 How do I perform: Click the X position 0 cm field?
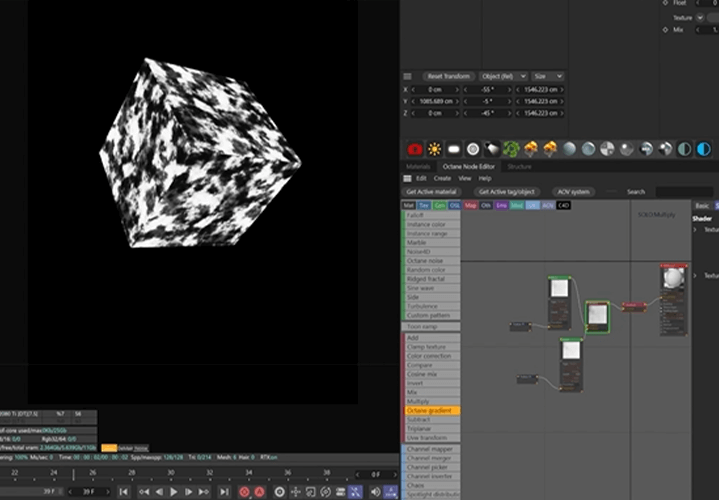[435, 89]
